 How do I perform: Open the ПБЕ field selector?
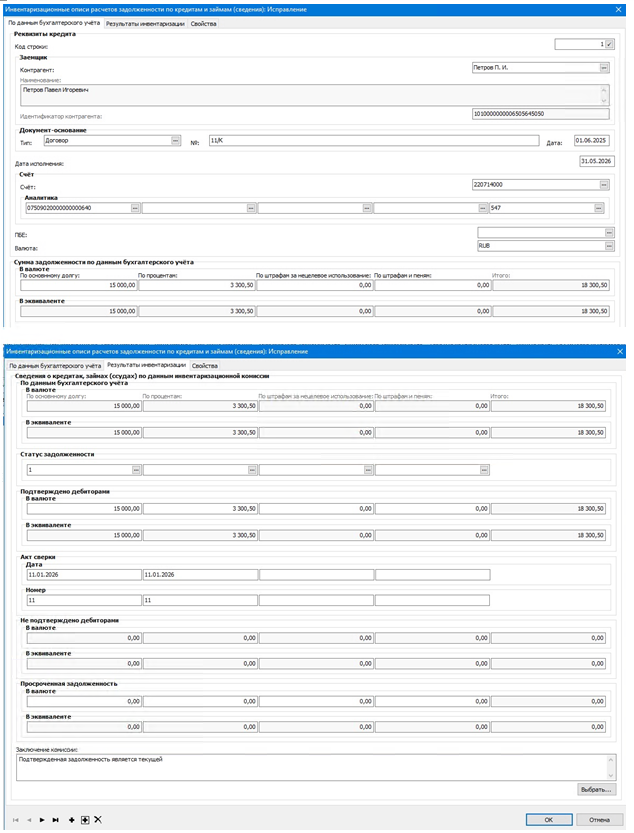[x=603, y=232]
